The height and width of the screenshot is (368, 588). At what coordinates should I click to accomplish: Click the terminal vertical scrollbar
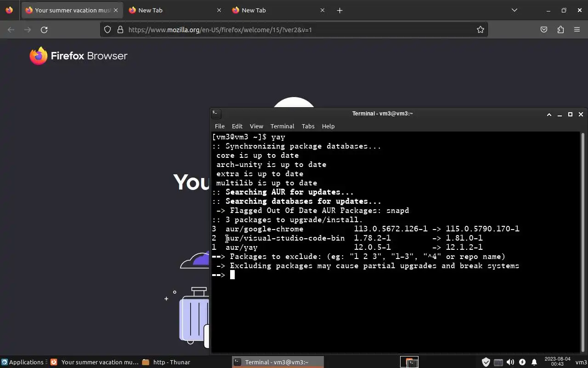coord(583,242)
